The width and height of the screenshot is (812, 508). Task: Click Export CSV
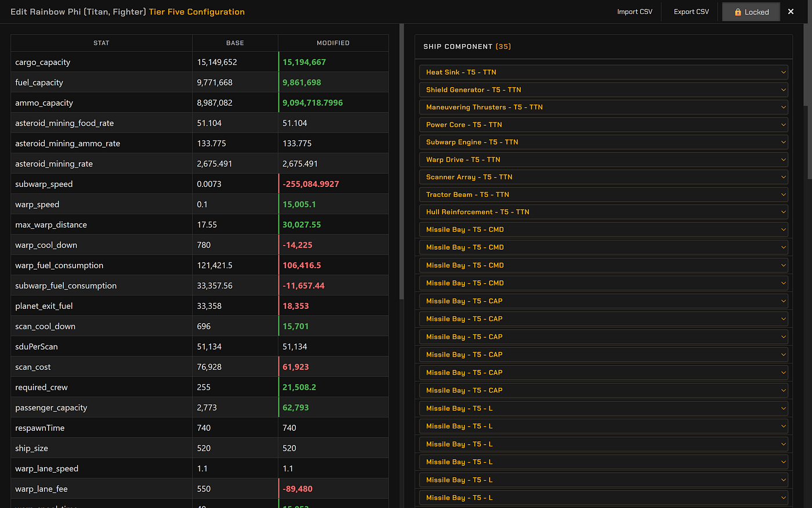pyautogui.click(x=691, y=11)
